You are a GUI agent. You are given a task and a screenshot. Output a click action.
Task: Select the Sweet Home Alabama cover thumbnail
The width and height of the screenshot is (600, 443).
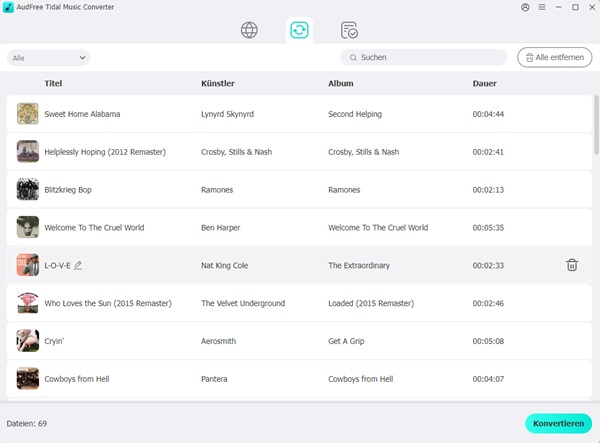coord(28,114)
